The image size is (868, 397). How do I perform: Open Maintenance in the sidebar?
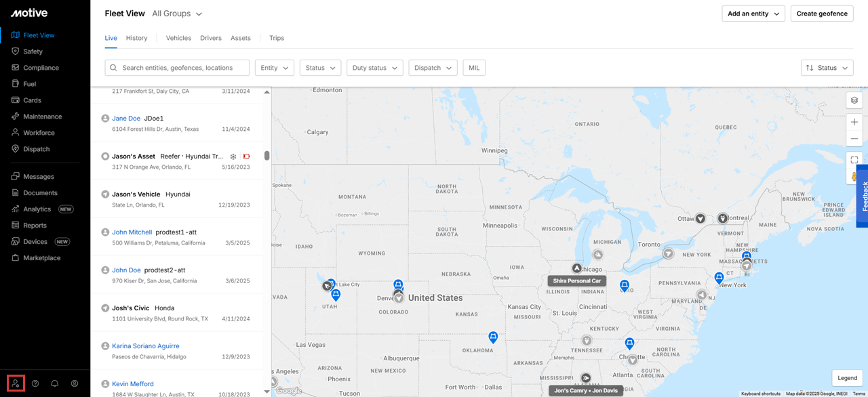click(42, 117)
